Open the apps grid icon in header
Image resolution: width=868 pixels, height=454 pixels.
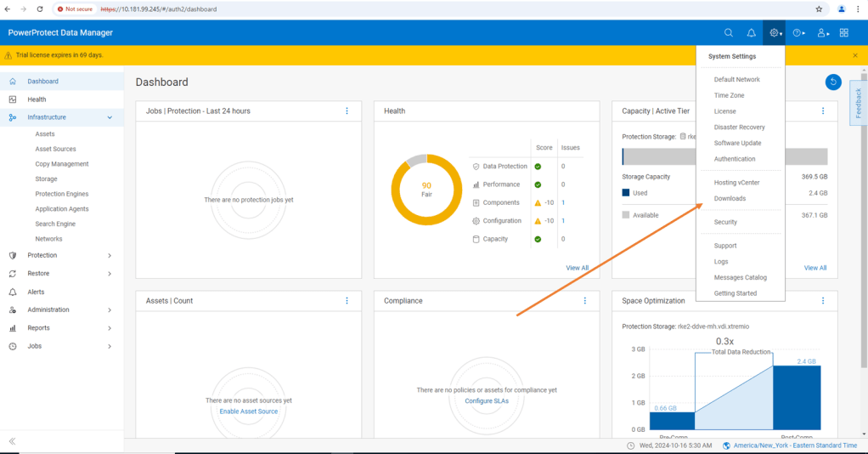click(843, 33)
